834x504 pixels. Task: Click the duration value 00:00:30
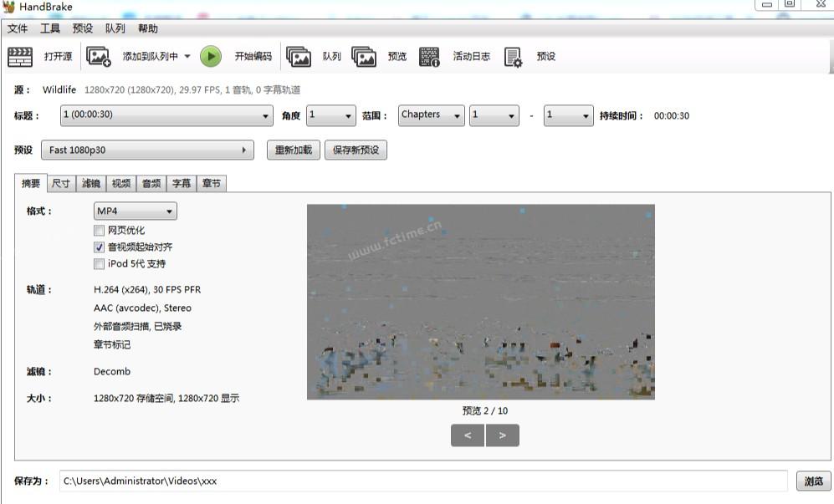[x=672, y=116]
